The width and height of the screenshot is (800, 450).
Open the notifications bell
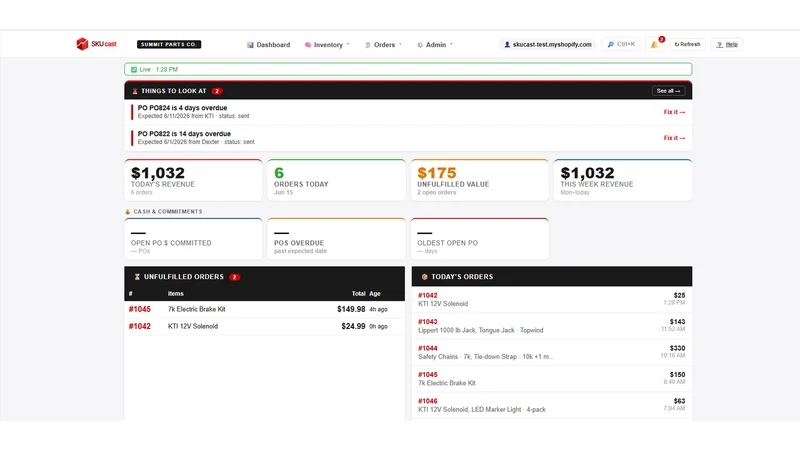point(655,44)
